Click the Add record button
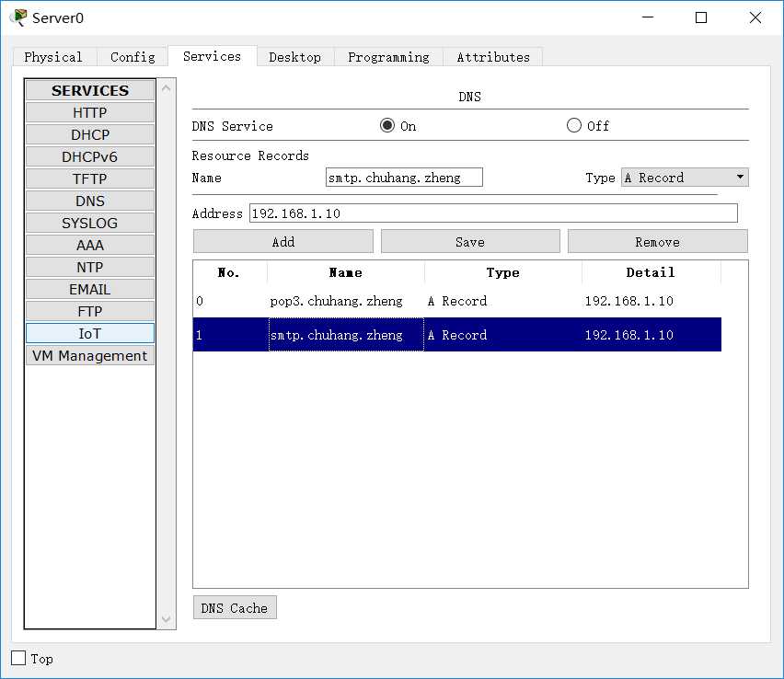Viewport: 784px width, 679px height. [x=283, y=241]
